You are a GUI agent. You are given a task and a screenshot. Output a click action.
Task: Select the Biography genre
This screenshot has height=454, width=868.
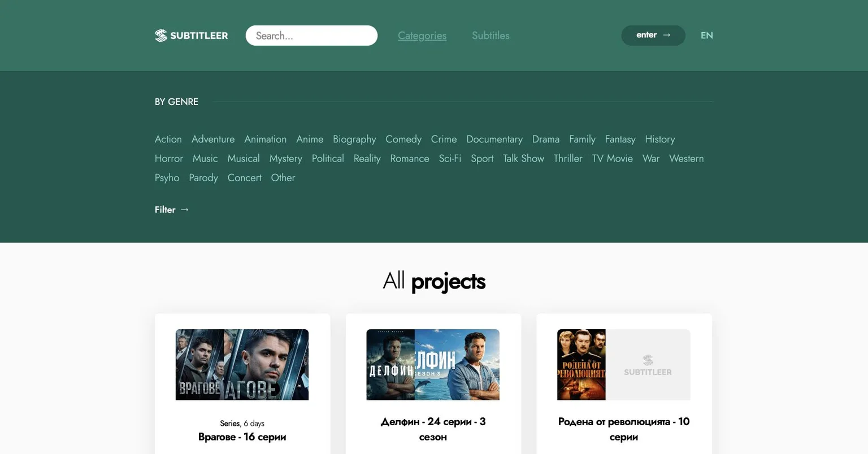[x=354, y=139]
